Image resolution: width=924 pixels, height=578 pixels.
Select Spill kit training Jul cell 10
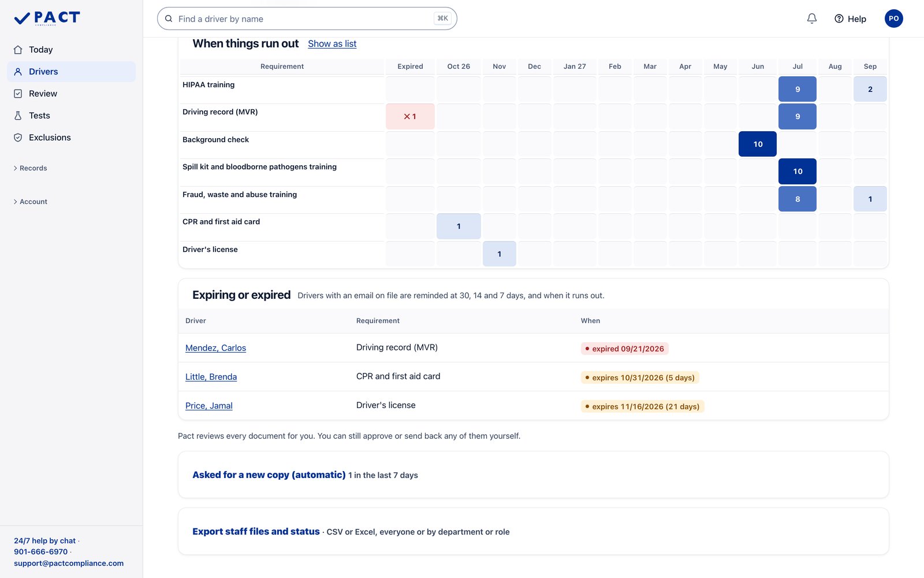click(x=798, y=171)
